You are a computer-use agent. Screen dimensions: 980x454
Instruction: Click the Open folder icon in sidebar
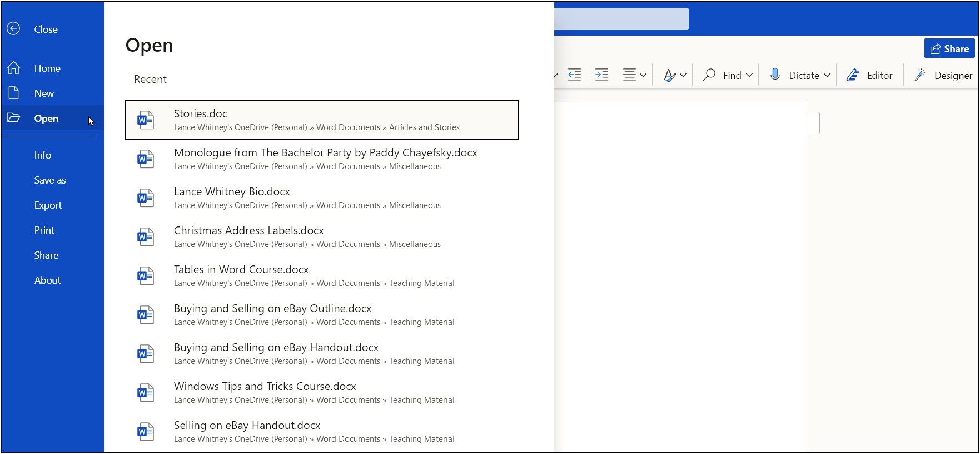tap(13, 117)
